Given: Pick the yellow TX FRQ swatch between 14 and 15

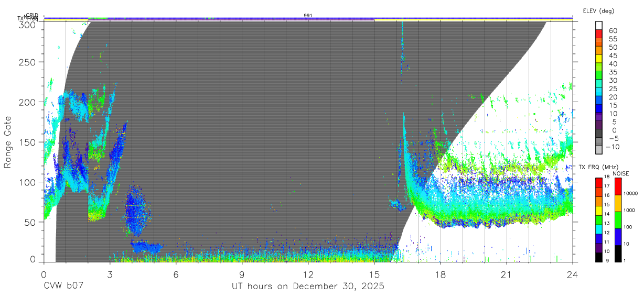Looking at the screenshot, I should (598, 210).
